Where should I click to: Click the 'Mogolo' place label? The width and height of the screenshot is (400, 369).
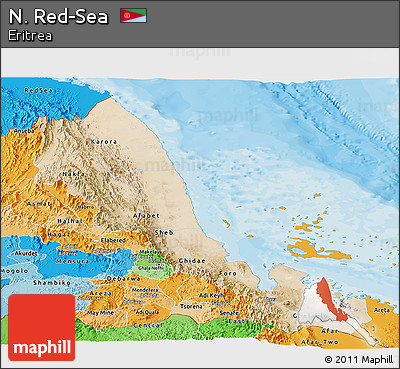click(x=14, y=271)
